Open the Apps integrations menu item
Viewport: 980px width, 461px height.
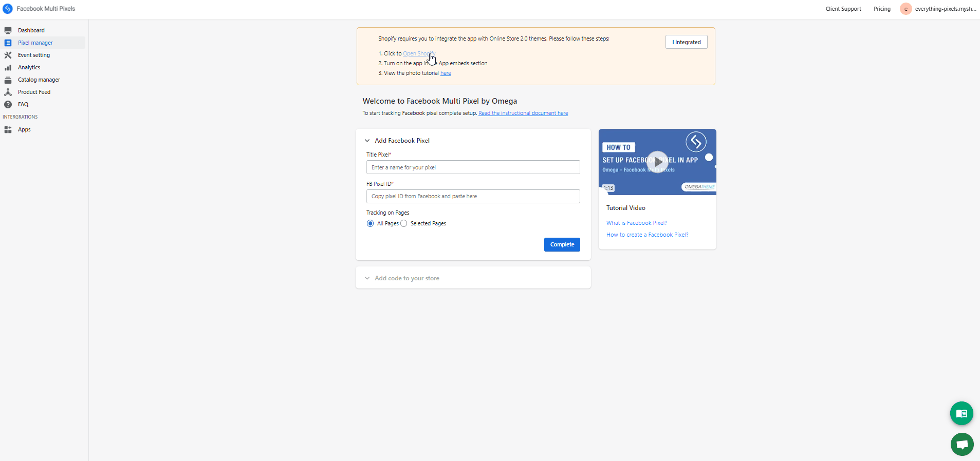point(24,130)
